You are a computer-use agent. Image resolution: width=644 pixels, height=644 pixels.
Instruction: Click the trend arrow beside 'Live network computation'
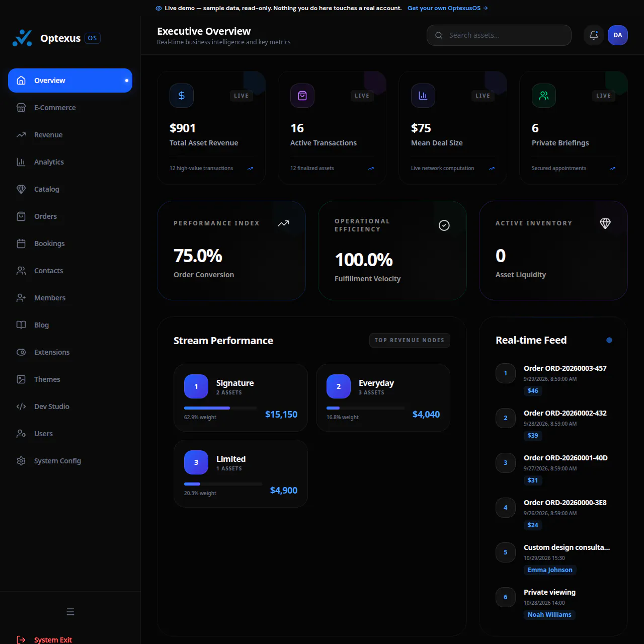coord(492,169)
